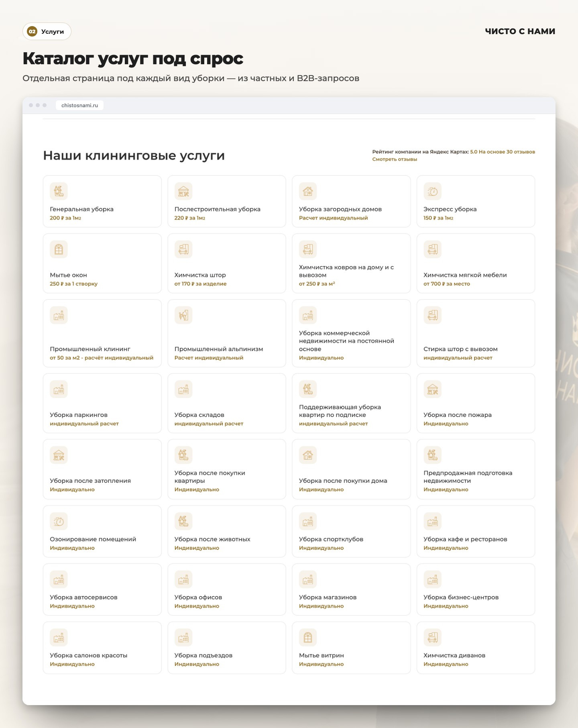The width and height of the screenshot is (578, 728).
Task: Click the price 'от 250 ₽ за м²'
Action: pos(317,284)
